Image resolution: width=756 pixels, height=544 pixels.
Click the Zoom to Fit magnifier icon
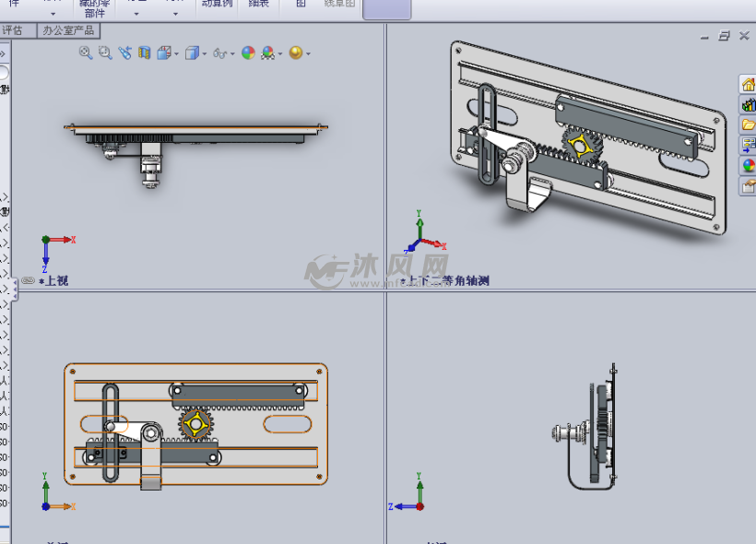pos(86,53)
